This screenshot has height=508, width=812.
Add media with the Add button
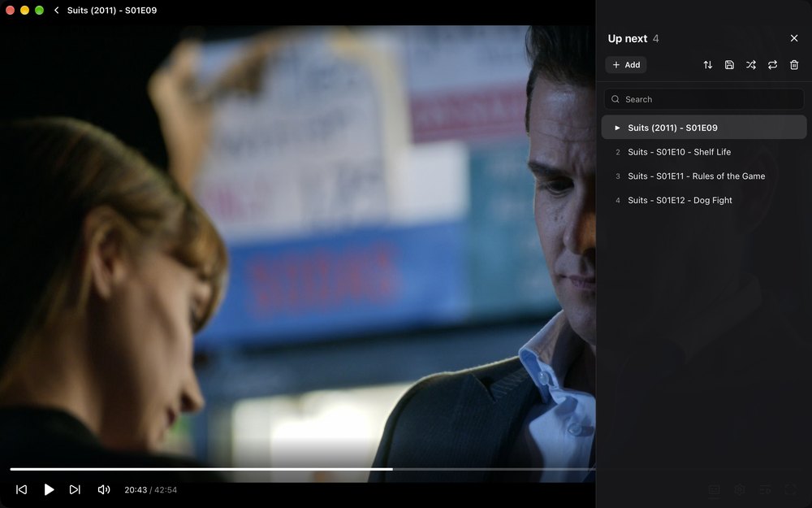[626, 65]
